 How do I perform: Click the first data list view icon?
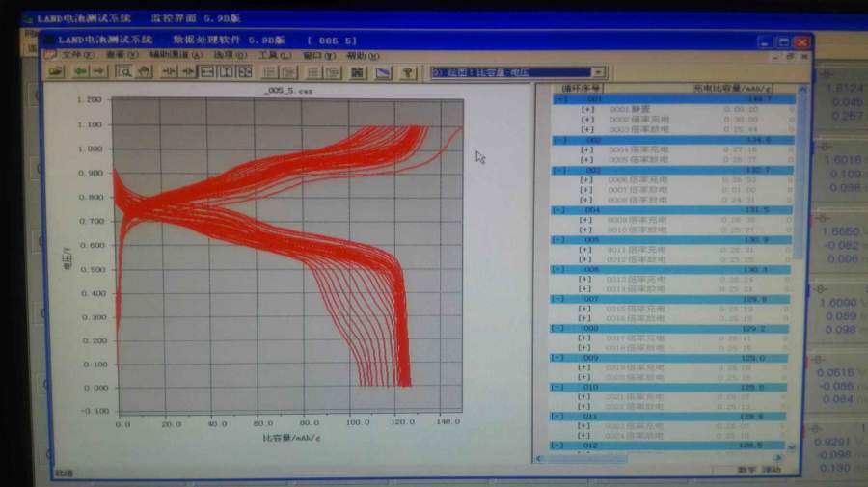[270, 72]
